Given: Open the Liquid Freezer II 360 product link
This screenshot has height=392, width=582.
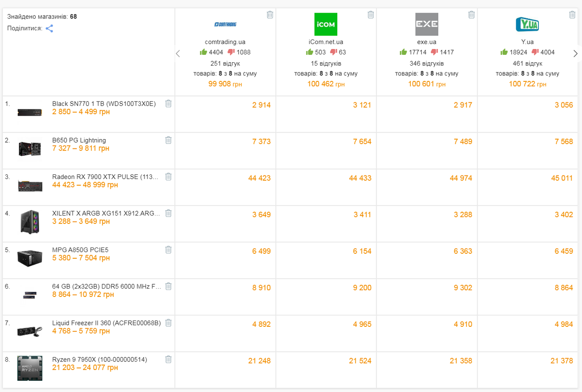Looking at the screenshot, I should (x=106, y=323).
